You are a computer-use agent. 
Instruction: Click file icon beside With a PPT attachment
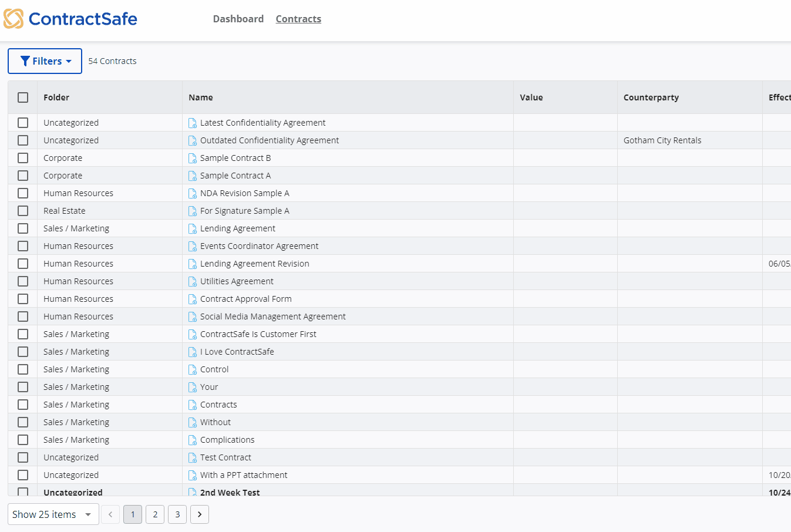pos(193,476)
